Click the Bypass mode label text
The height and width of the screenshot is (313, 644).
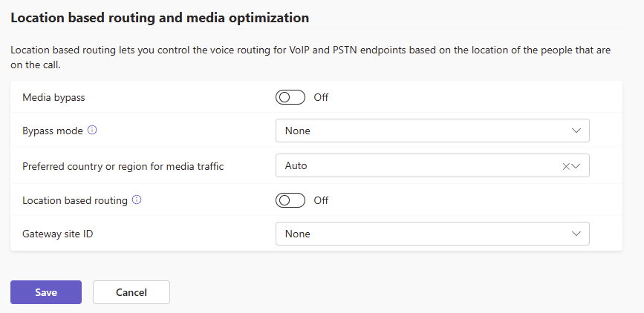click(x=53, y=131)
